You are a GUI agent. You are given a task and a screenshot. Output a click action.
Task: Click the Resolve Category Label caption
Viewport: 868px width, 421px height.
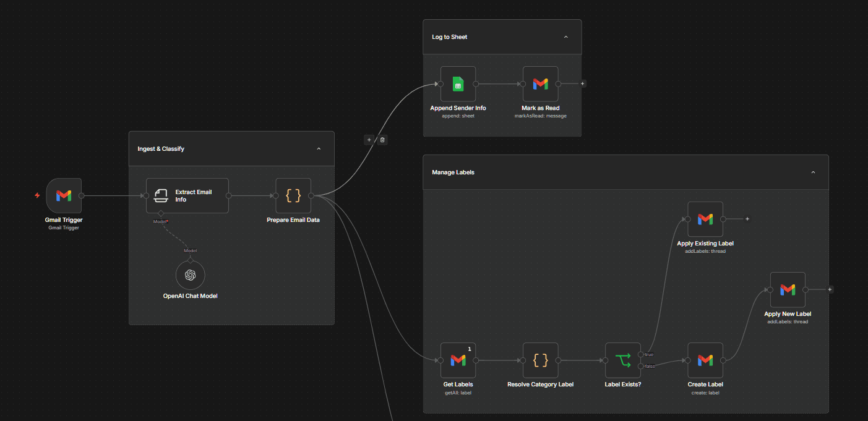click(x=540, y=385)
